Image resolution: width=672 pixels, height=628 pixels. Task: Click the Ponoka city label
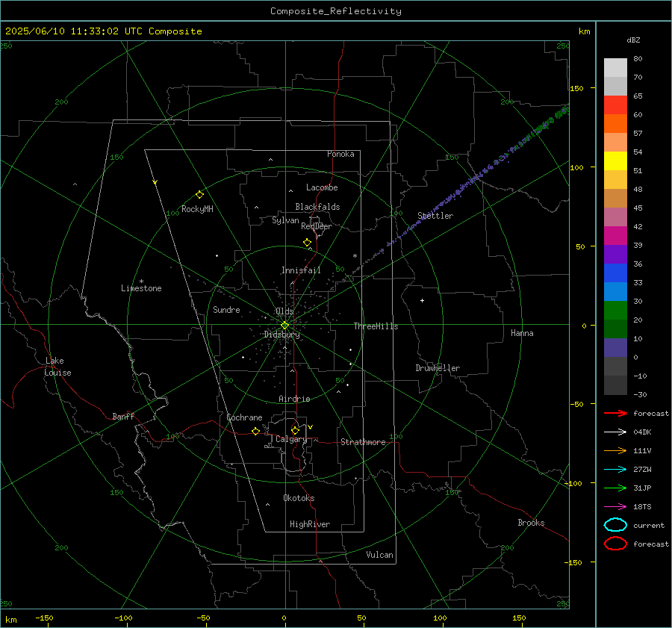340,154
